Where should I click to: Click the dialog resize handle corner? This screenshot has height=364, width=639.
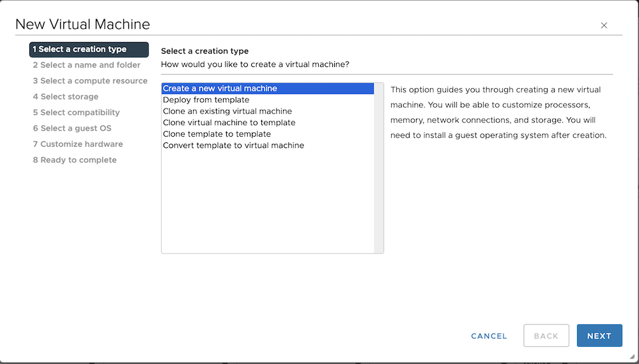click(633, 357)
